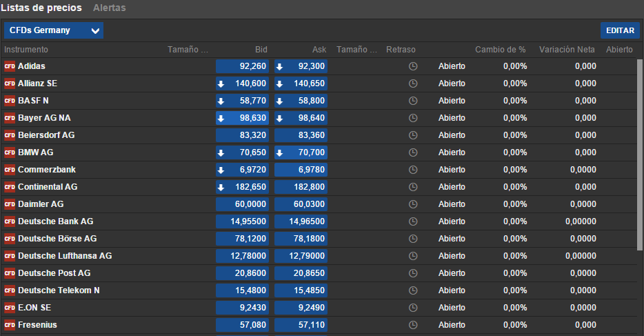The image size is (644, 336).
Task: Click Beiersdorf AG ask price 83,360
Action: click(x=301, y=135)
